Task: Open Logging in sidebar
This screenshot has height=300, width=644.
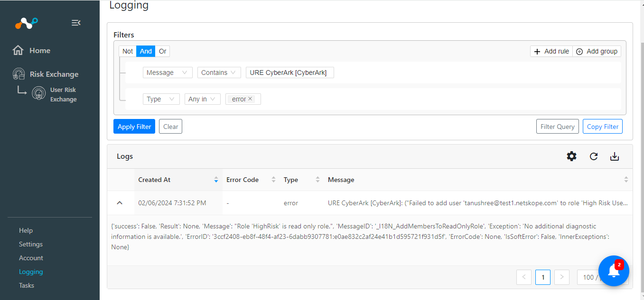Action: (31, 272)
